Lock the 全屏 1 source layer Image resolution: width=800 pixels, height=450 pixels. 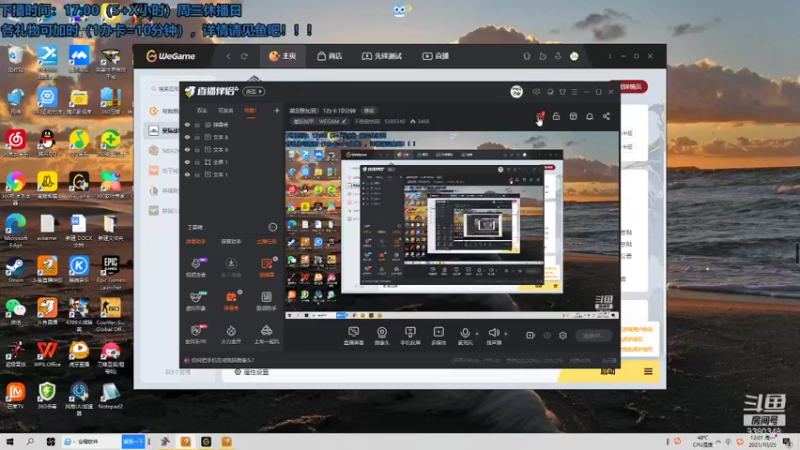click(x=197, y=162)
